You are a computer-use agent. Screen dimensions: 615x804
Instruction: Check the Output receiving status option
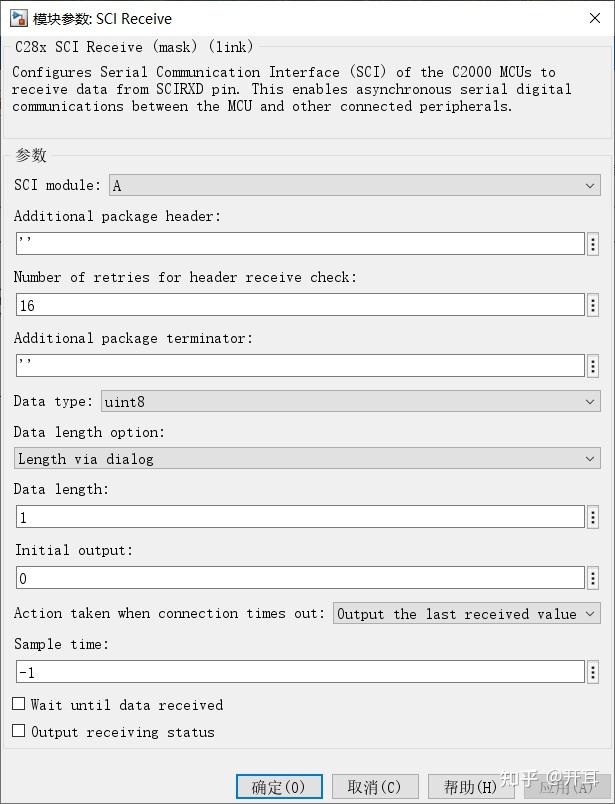pyautogui.click(x=18, y=732)
